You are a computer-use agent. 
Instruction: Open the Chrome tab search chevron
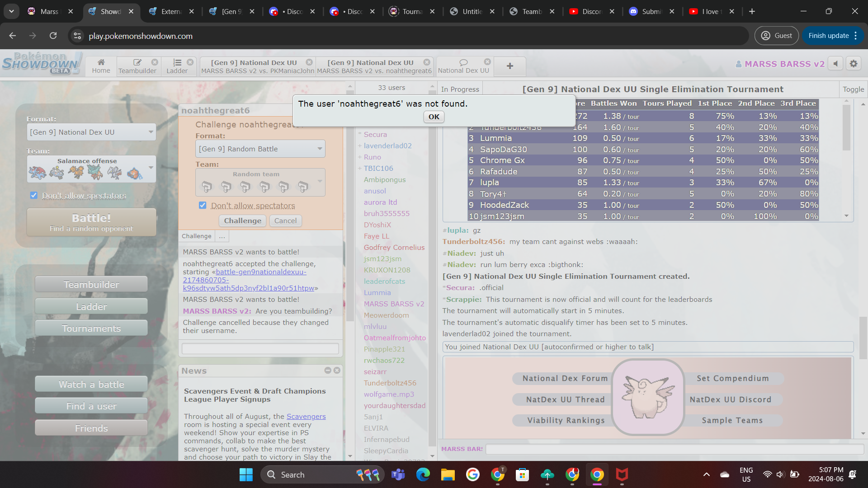click(x=11, y=11)
